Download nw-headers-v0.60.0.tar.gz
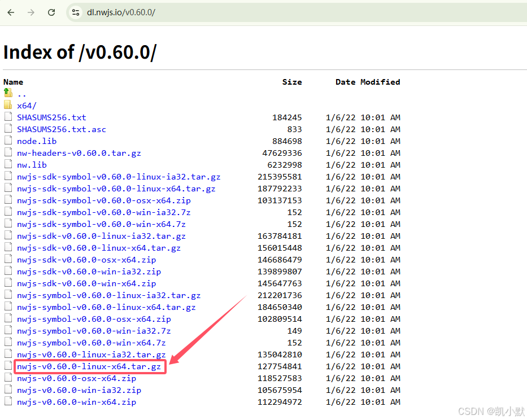 [79, 153]
